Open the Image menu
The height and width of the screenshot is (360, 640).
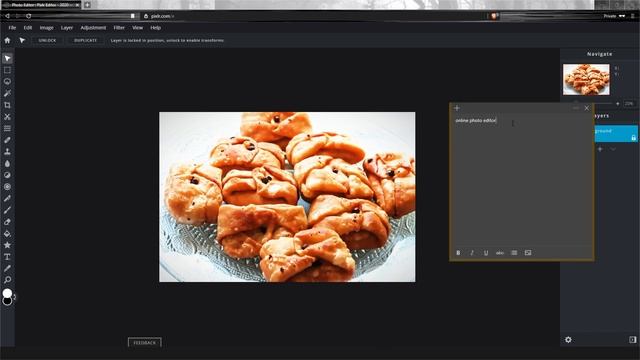[47, 28]
